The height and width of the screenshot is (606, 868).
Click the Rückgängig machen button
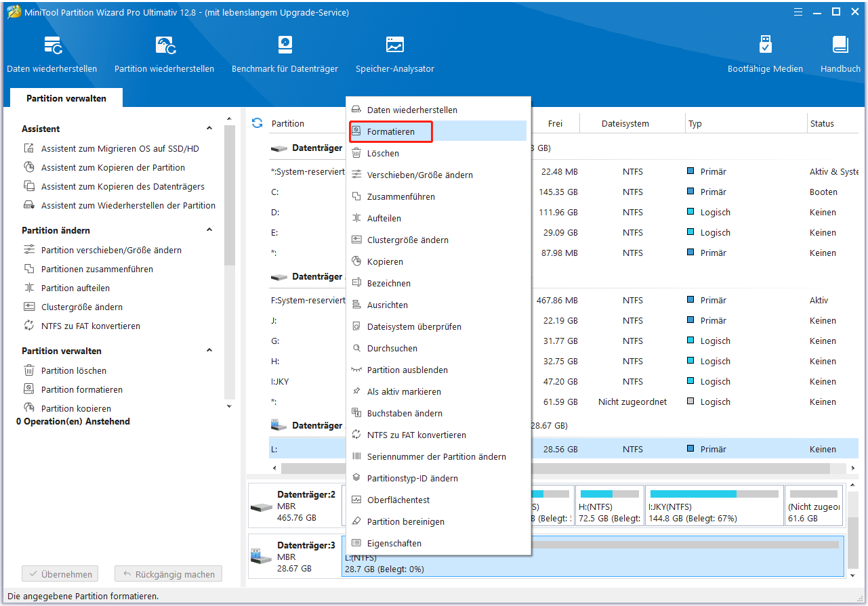pyautogui.click(x=168, y=574)
